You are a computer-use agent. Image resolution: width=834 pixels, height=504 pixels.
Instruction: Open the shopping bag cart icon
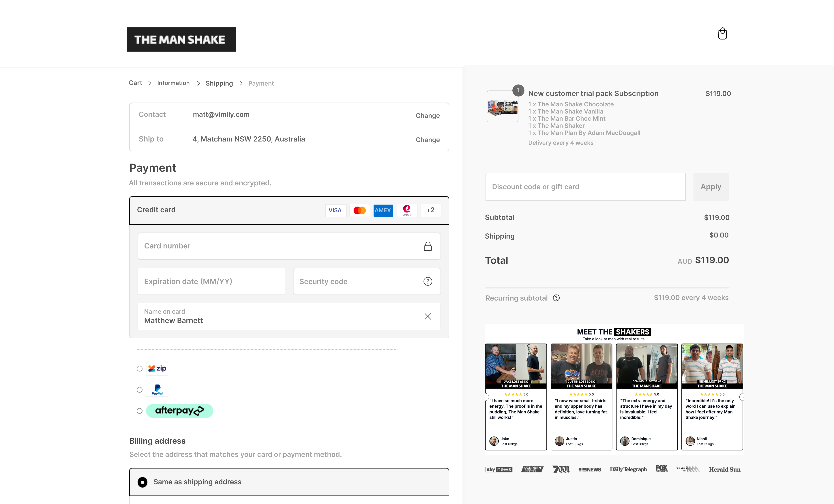(x=722, y=33)
